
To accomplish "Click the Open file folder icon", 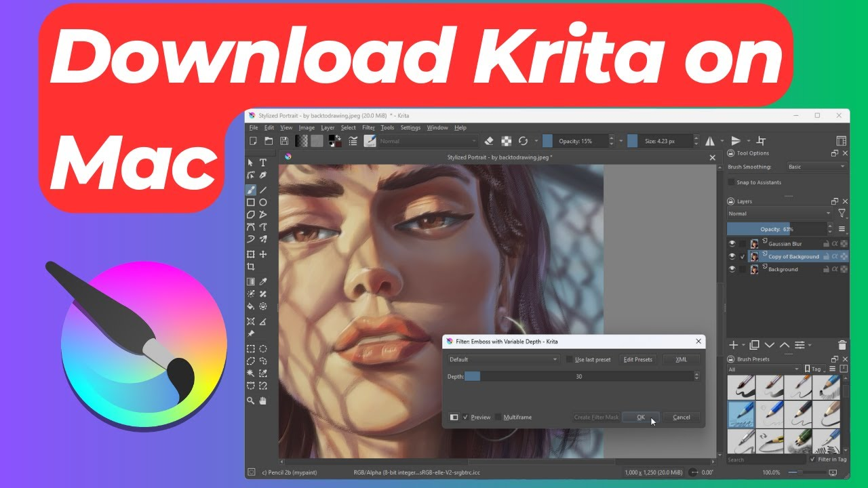I will click(269, 141).
